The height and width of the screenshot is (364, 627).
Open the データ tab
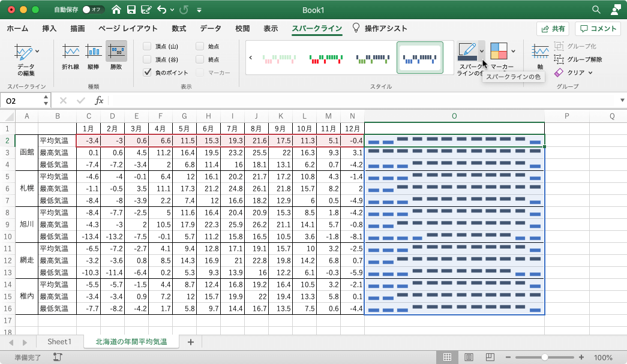211,28
